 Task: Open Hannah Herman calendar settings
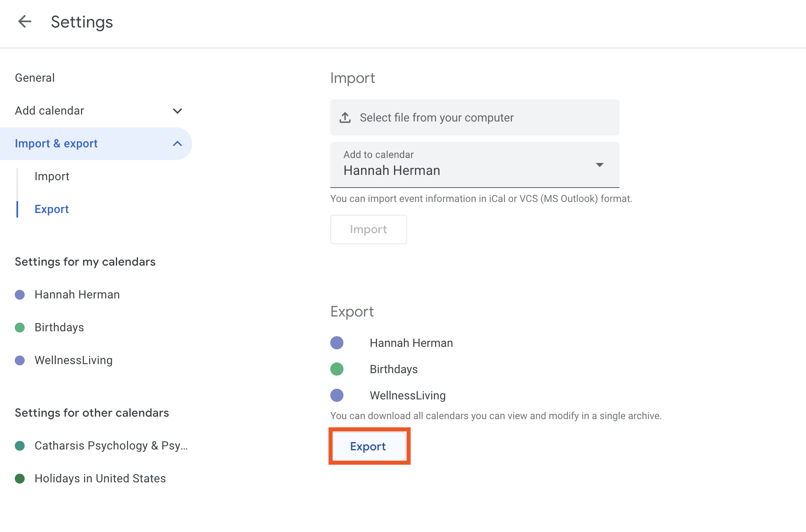[77, 294]
